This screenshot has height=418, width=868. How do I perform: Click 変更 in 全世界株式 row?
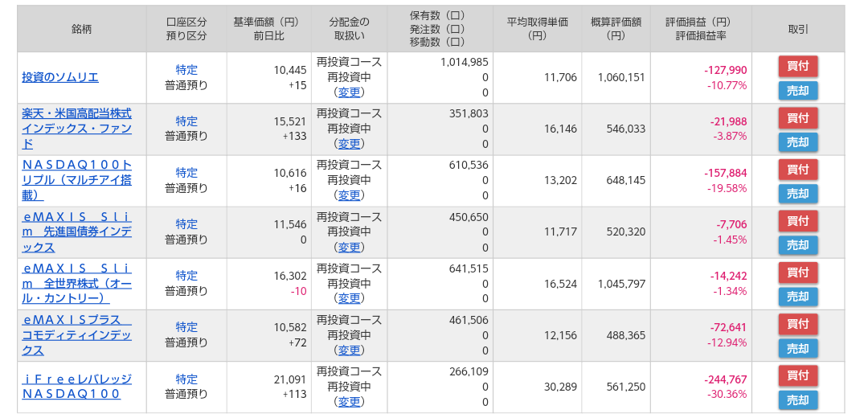[349, 298]
